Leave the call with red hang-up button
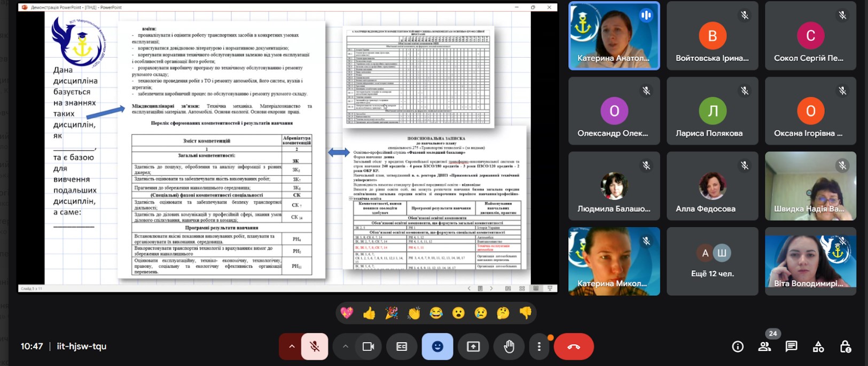868x366 pixels. pyautogui.click(x=574, y=347)
